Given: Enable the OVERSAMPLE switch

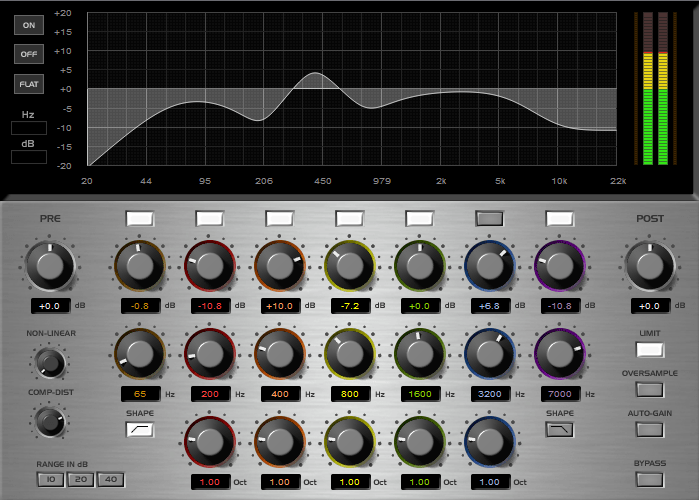Looking at the screenshot, I should (x=649, y=390).
